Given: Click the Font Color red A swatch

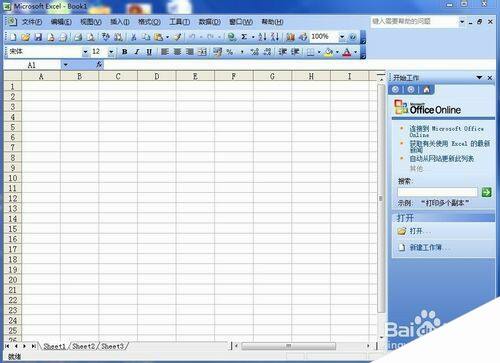Looking at the screenshot, I should pyautogui.click(x=347, y=52).
